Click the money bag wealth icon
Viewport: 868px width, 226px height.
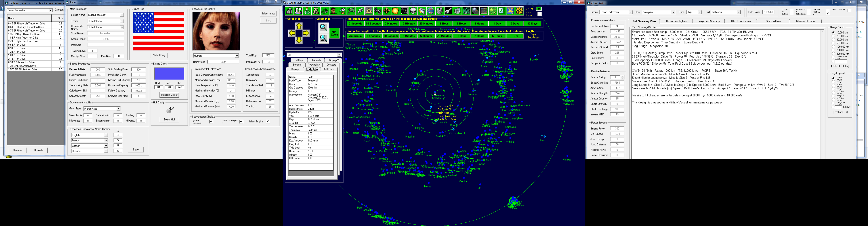pyautogui.click(x=316, y=11)
